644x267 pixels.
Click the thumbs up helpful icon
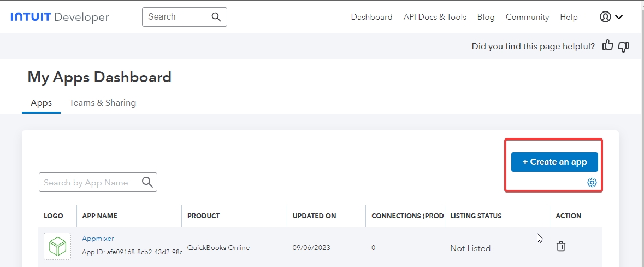pos(607,46)
